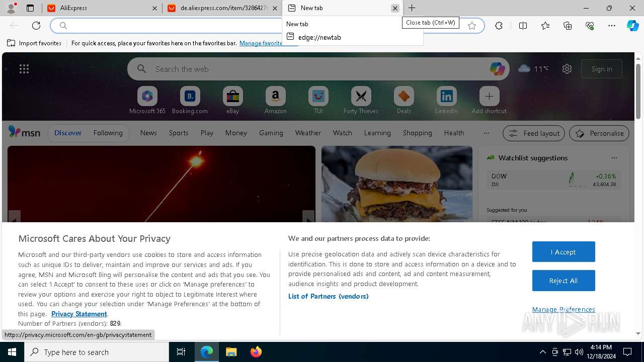
Task: Select the Following feed tab
Action: [x=108, y=133]
